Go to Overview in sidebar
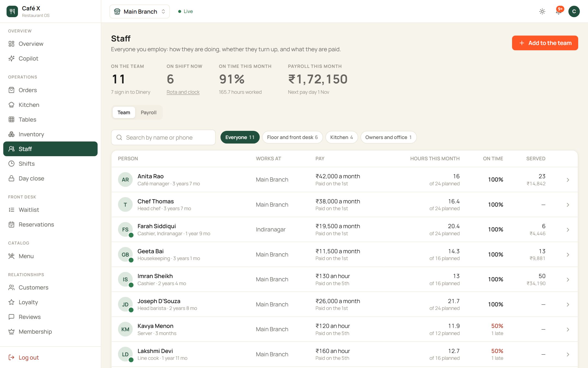 50,44
